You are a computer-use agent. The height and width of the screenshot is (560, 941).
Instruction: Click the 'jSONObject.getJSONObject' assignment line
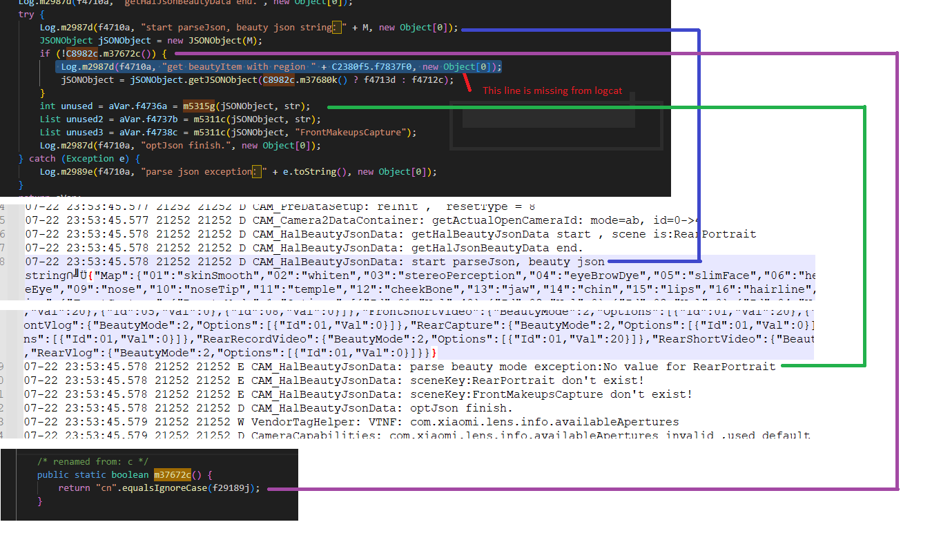[x=258, y=80]
